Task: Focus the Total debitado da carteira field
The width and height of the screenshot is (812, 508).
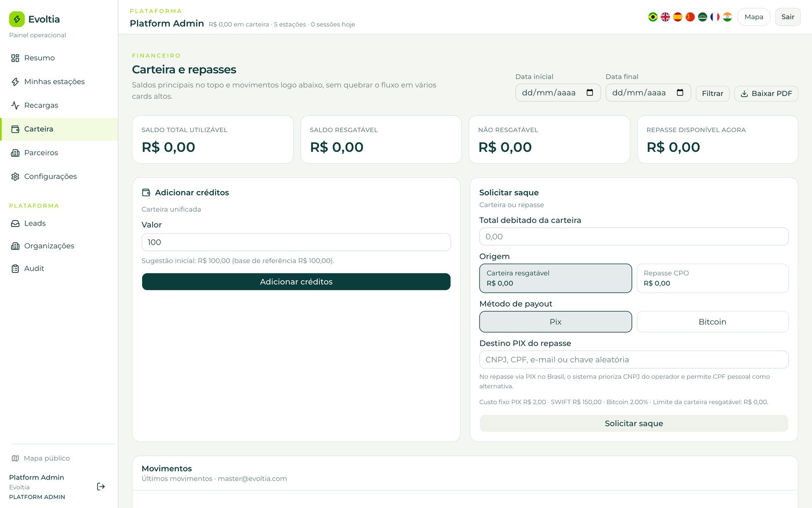Action: click(x=634, y=237)
